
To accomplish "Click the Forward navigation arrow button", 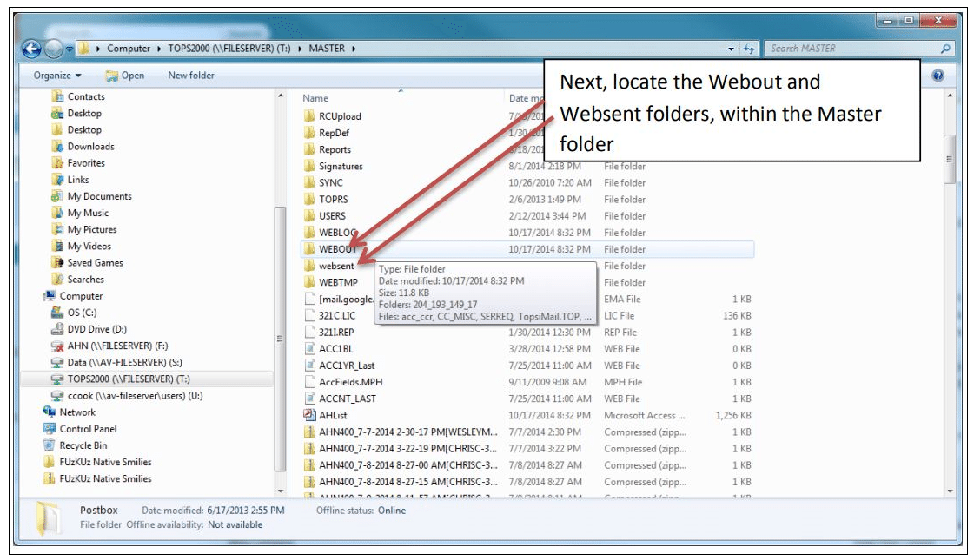I will click(x=53, y=49).
